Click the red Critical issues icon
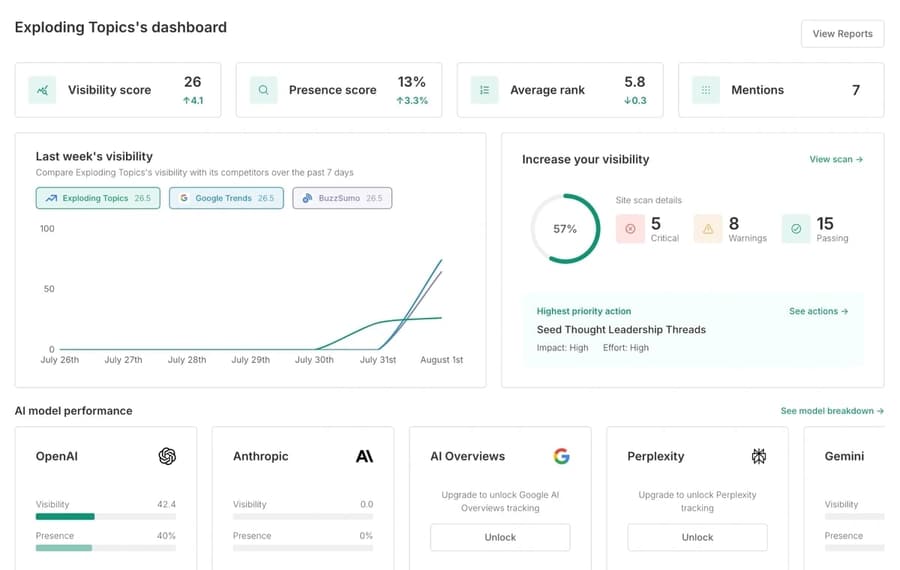Viewport: 900px width, 570px height. click(x=630, y=229)
